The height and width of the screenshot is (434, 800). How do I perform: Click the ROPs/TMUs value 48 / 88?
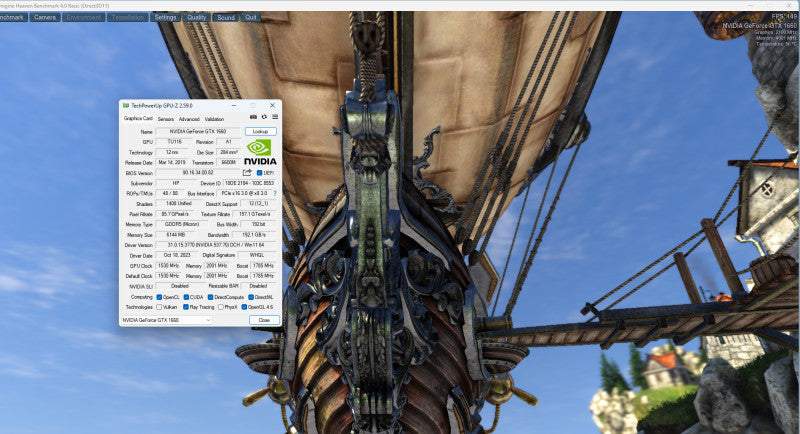[x=170, y=193]
